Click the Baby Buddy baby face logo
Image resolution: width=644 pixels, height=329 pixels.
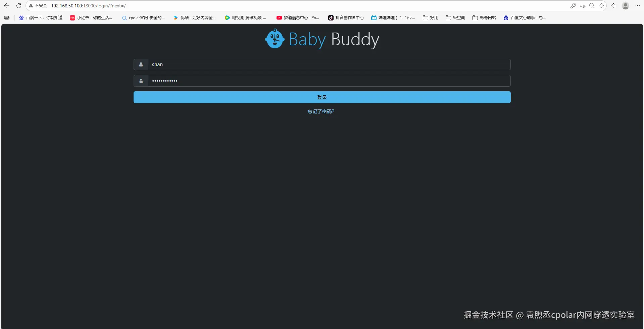pos(275,39)
